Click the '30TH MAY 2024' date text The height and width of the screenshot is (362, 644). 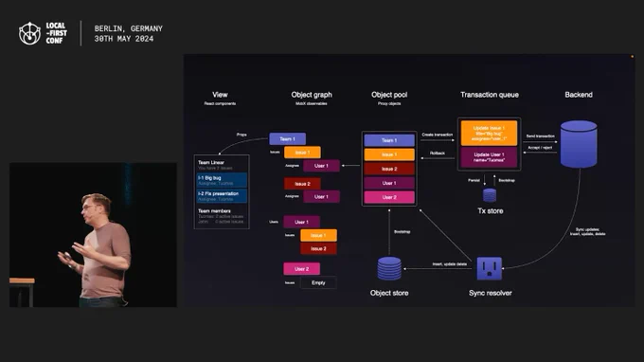coord(124,39)
